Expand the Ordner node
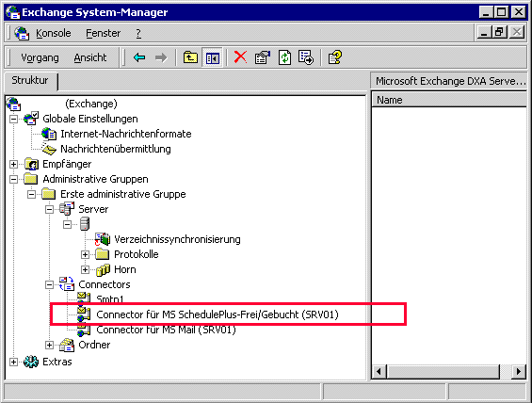 [50, 345]
